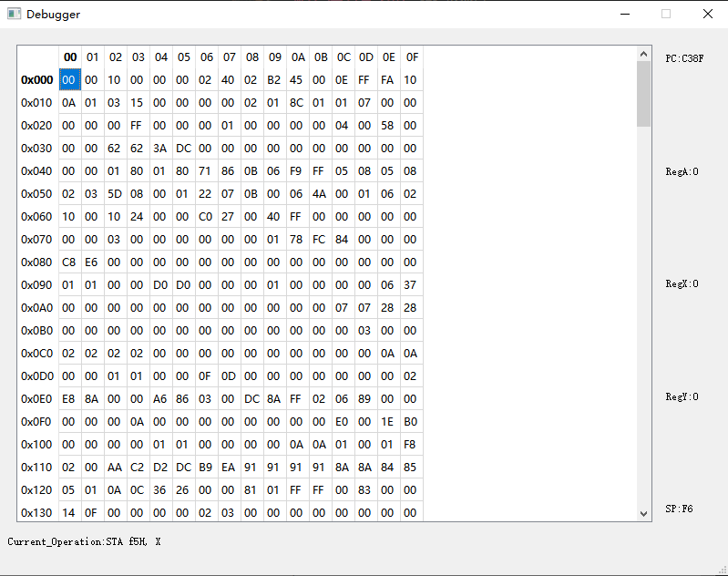Screen dimensions: 728x576
Task: Select cell B0 in row 0x0F0
Action: coord(411,421)
